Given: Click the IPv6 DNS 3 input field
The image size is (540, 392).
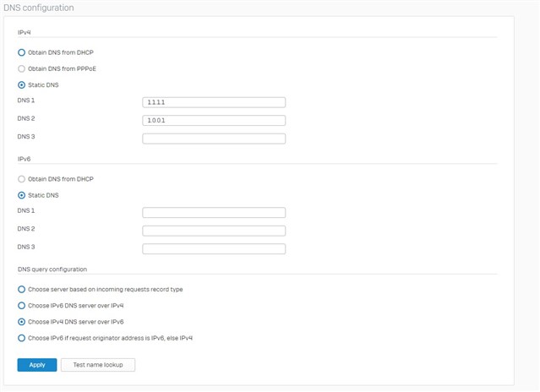Looking at the screenshot, I should [x=214, y=248].
